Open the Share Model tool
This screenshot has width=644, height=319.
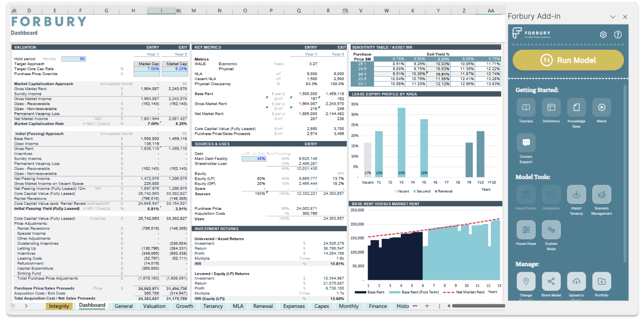551,282
